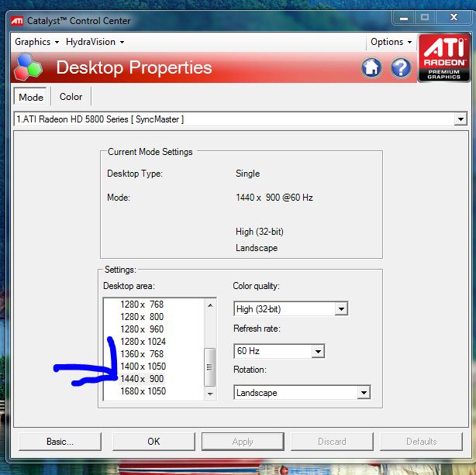Expand the ATI Radeon HD 5800 display dropdown

[460, 119]
